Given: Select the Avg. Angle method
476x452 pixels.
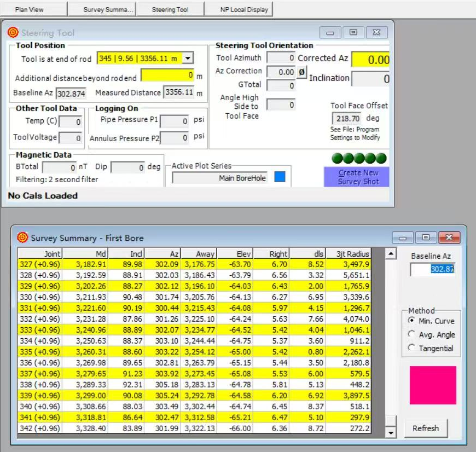Looking at the screenshot, I should [x=412, y=334].
